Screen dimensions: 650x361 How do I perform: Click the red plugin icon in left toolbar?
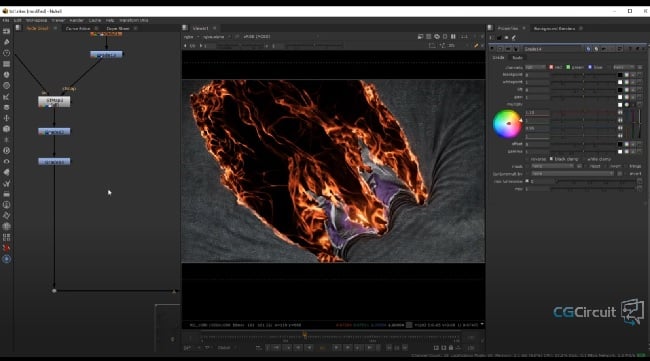pos(6,248)
